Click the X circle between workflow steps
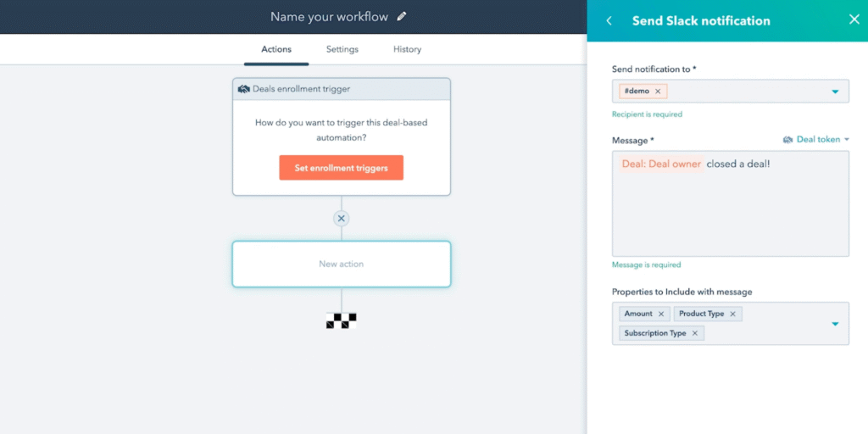The width and height of the screenshot is (868, 434). point(341,219)
